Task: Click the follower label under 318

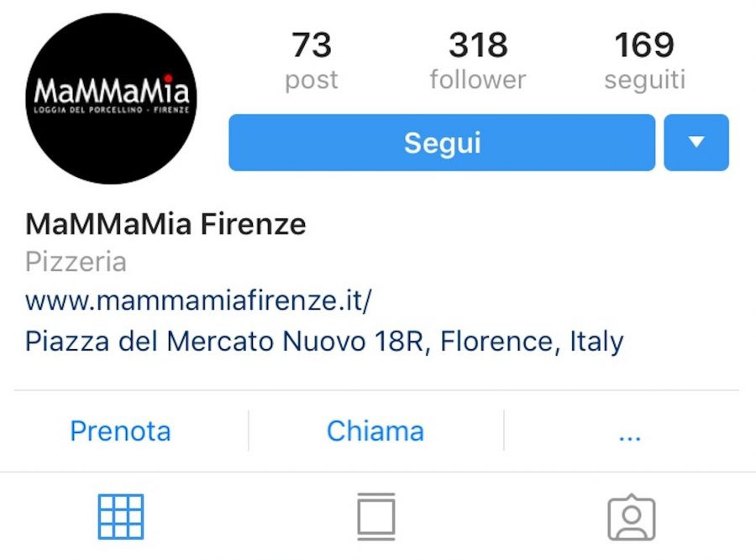Action: pos(478,80)
